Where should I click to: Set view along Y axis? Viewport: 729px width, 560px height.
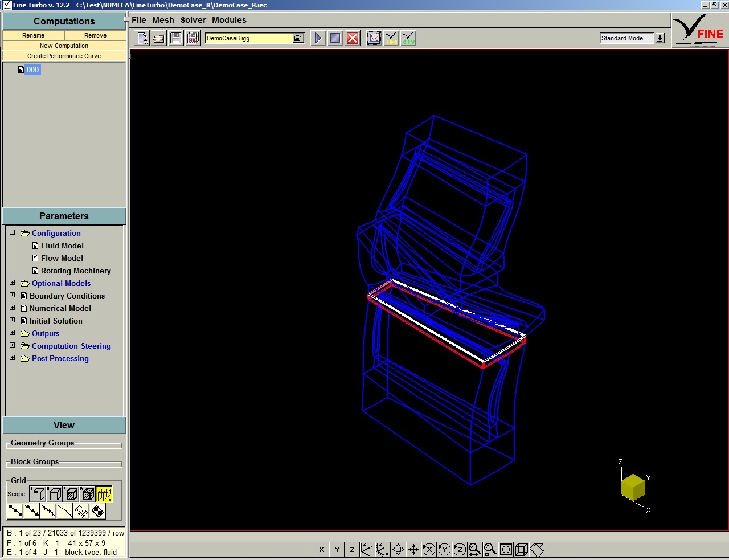[x=337, y=549]
